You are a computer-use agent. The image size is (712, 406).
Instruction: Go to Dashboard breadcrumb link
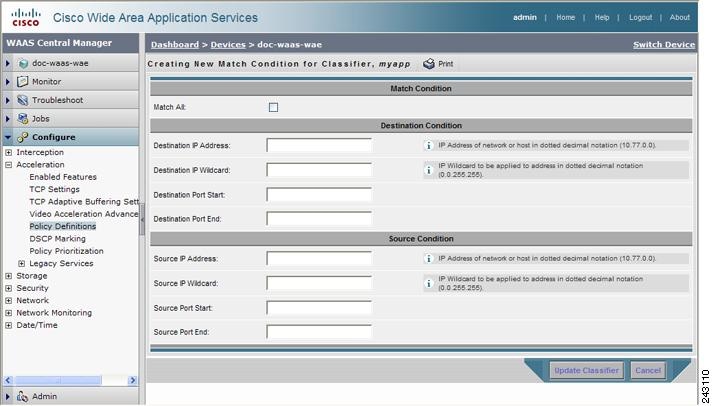click(x=175, y=45)
